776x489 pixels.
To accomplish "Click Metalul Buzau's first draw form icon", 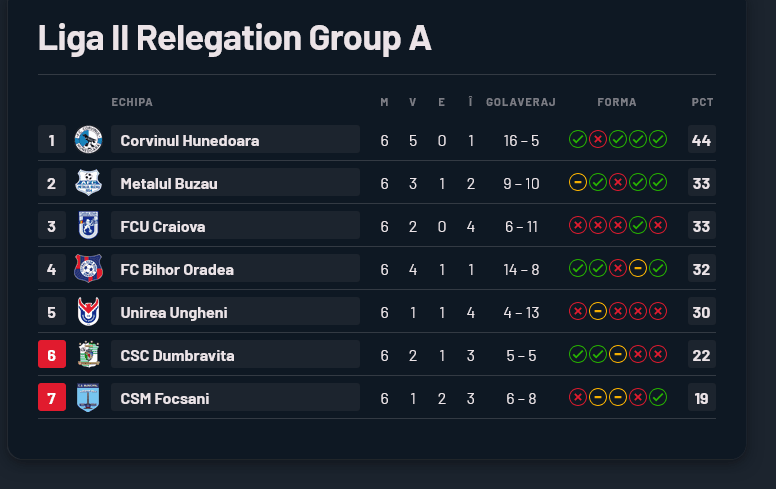I will pos(578,183).
